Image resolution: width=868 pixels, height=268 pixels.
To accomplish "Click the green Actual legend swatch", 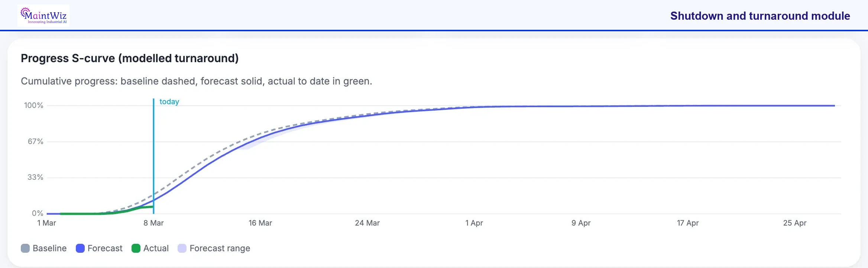I will coord(136,248).
